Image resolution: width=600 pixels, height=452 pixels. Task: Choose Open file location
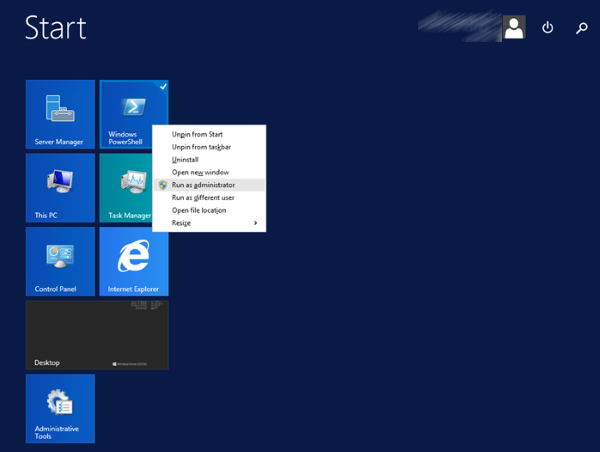pyautogui.click(x=209, y=210)
